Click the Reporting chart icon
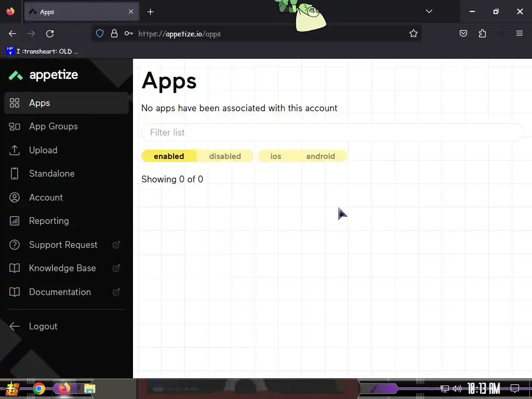This screenshot has width=532, height=399. click(14, 221)
